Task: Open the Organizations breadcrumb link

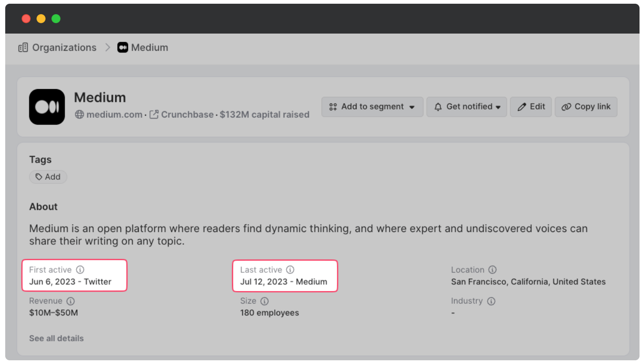Action: tap(64, 47)
